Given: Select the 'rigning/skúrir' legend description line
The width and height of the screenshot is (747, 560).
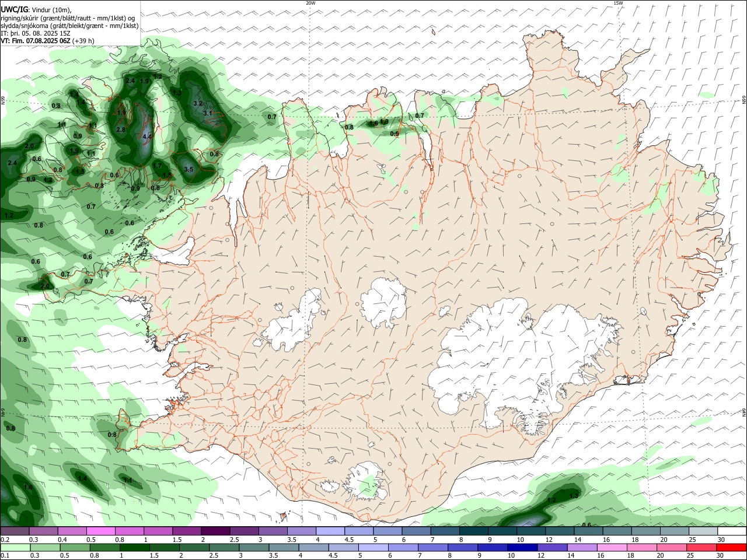Looking at the screenshot, I should (x=68, y=18).
